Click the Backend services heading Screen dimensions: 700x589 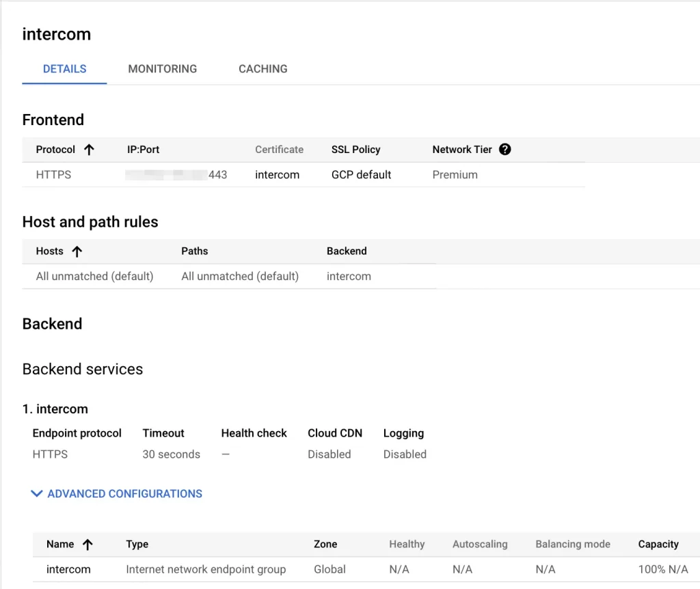[x=83, y=369]
